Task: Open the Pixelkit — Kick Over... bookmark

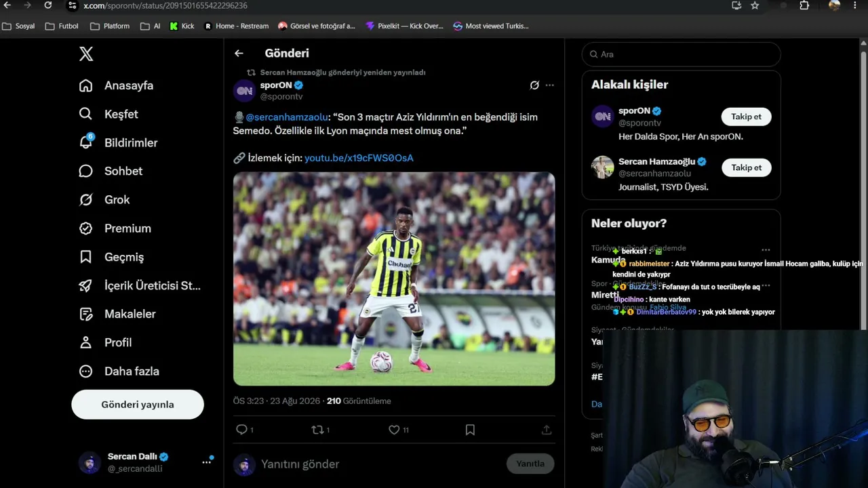Action: [x=404, y=26]
